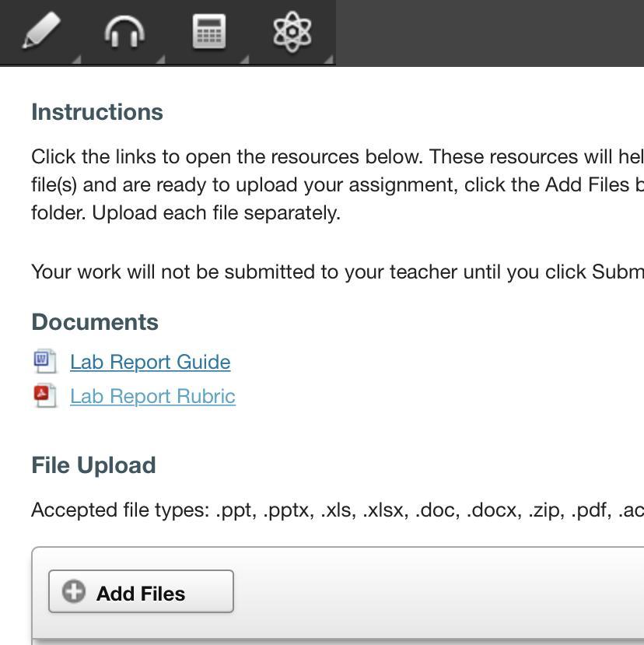644x645 pixels.
Task: Expand the calculator tool's corner triangle menu
Action: click(x=244, y=60)
